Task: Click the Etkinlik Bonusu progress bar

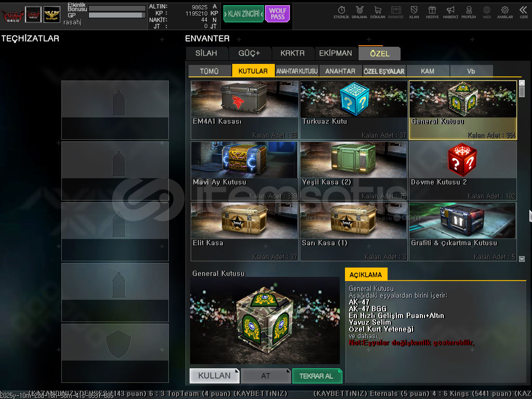Action: (x=117, y=8)
